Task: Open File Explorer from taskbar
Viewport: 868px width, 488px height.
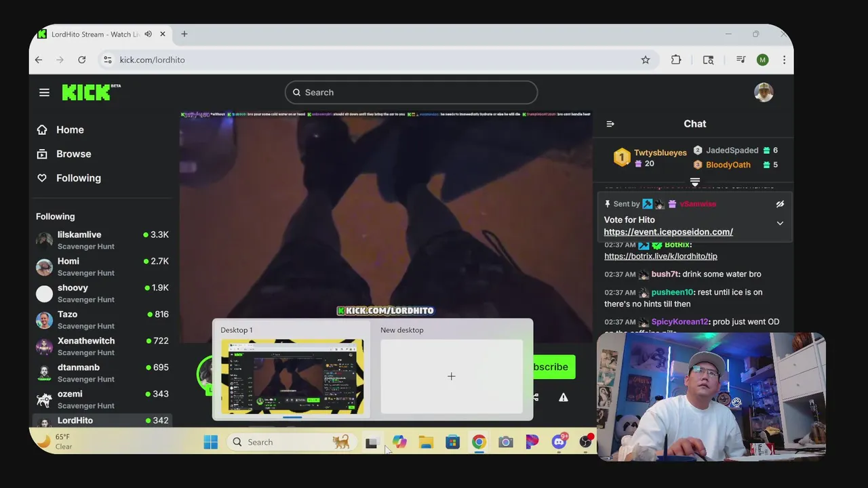Action: pyautogui.click(x=426, y=442)
